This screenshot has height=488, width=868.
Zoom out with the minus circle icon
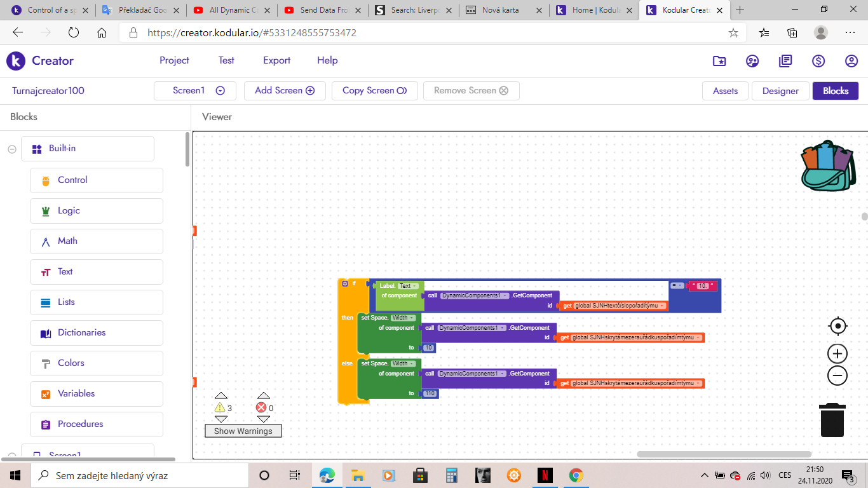click(837, 376)
